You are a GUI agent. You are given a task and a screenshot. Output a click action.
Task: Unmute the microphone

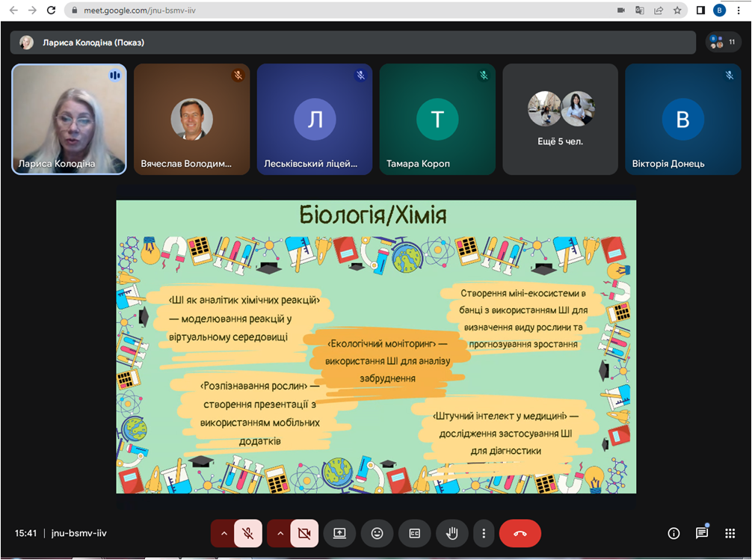pyautogui.click(x=248, y=533)
